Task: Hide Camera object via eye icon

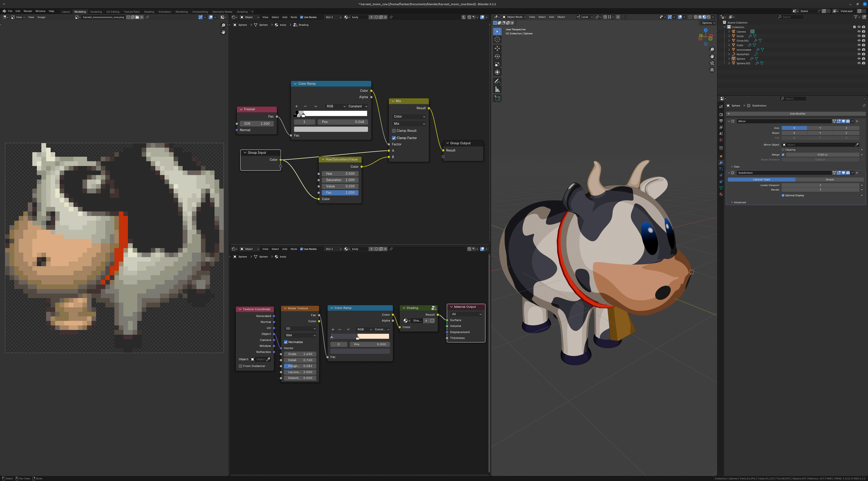Action: tap(859, 31)
